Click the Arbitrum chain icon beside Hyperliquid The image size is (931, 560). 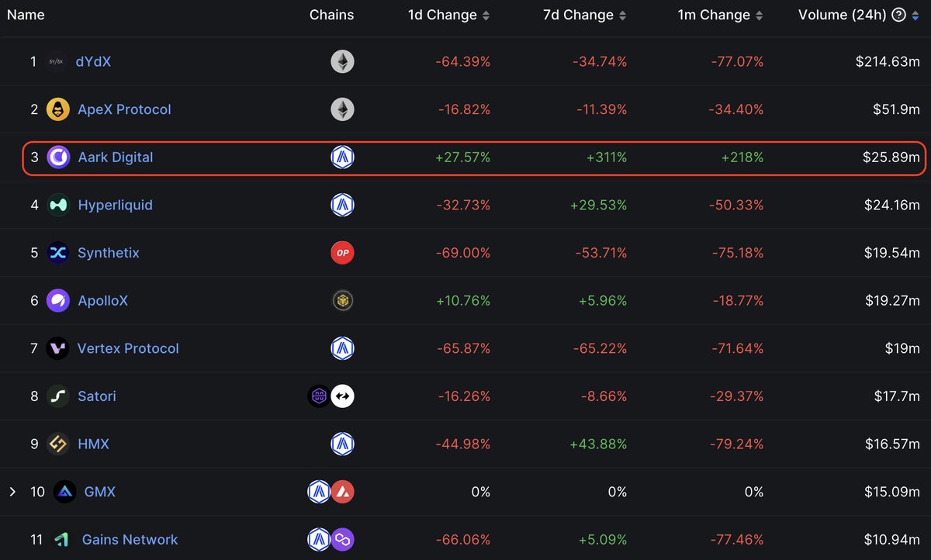342,205
